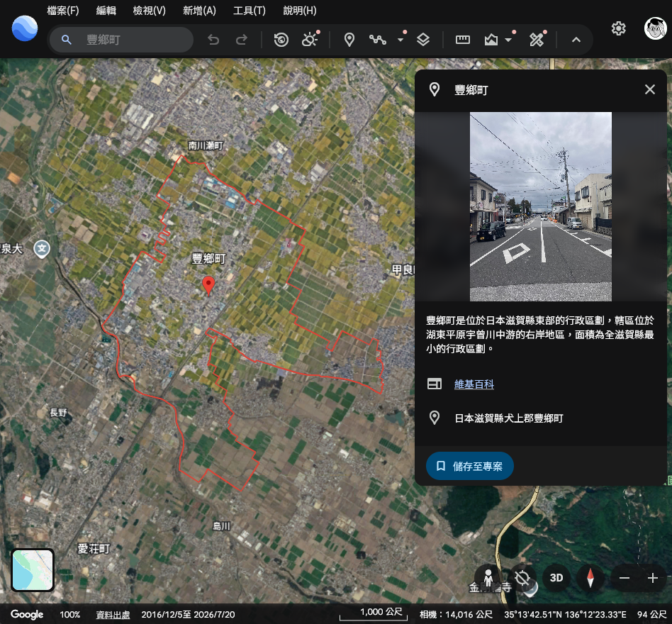Click the address 日本滋賀縣犬上郡豐鄉町

(509, 418)
